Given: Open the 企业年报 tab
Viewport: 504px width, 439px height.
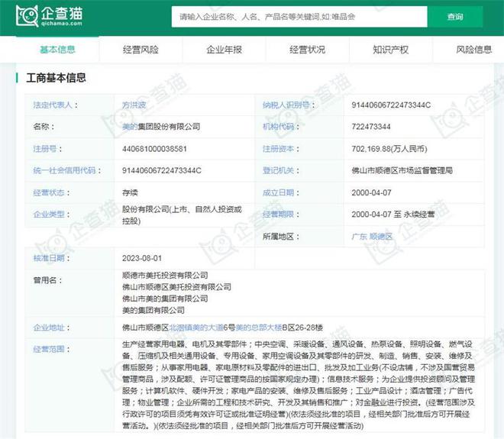Looking at the screenshot, I should pos(225,50).
